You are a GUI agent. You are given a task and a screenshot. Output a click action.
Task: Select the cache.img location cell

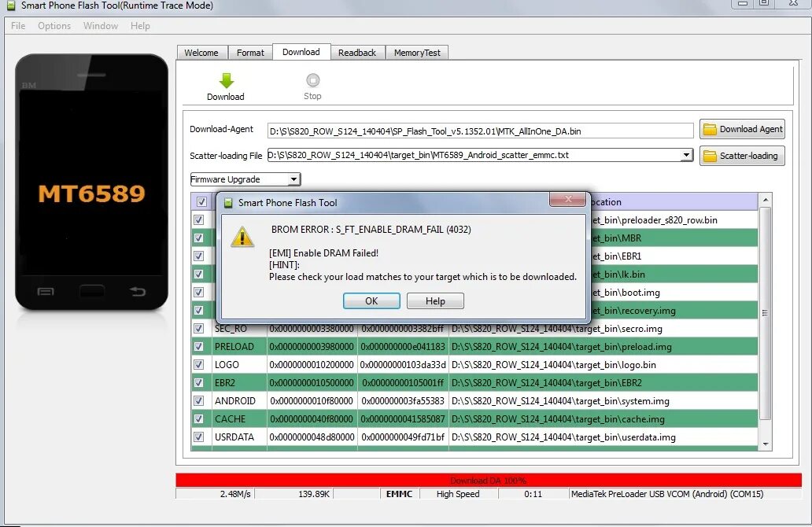(x=603, y=418)
